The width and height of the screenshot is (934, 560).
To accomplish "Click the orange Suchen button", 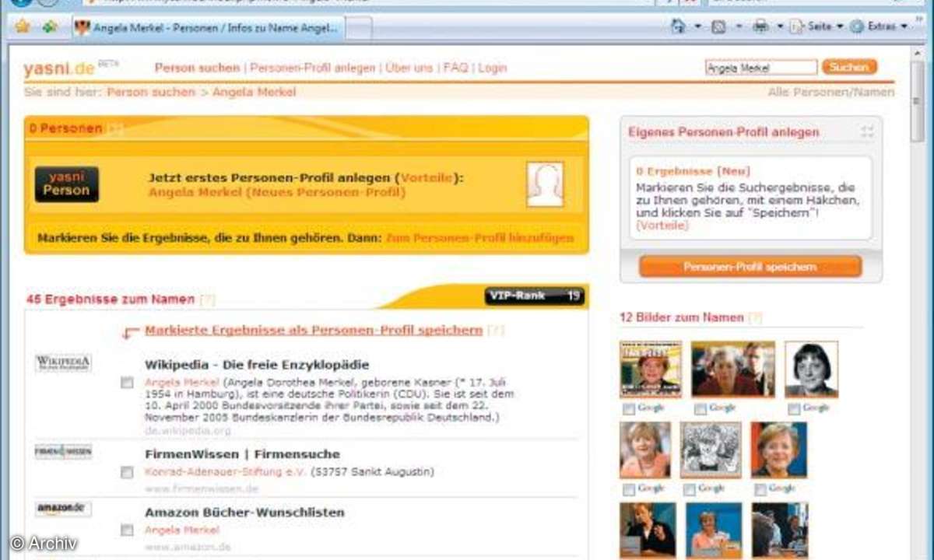I will click(849, 68).
